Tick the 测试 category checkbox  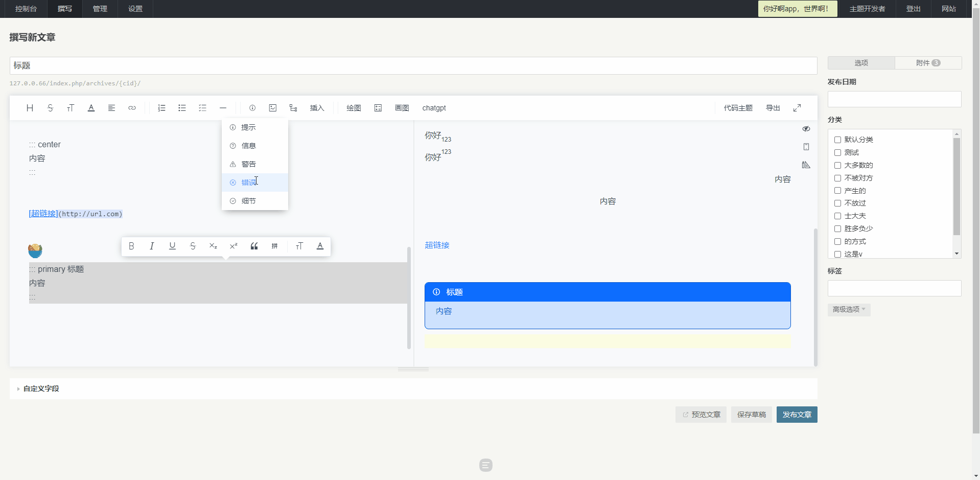(837, 152)
